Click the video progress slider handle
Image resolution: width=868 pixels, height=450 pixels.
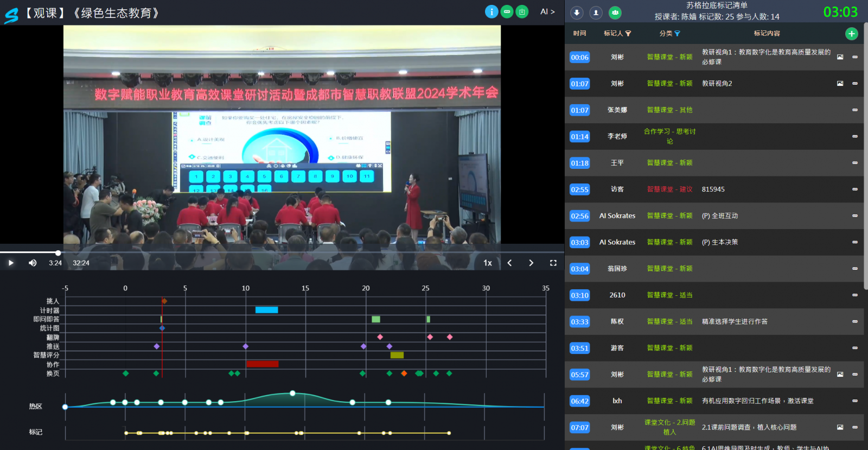click(58, 253)
